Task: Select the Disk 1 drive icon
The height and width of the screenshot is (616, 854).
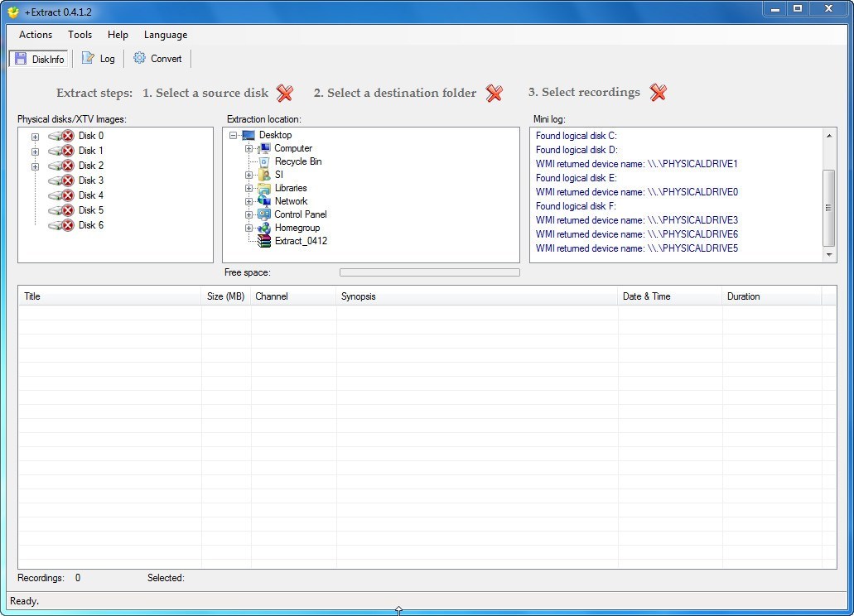Action: coord(61,151)
